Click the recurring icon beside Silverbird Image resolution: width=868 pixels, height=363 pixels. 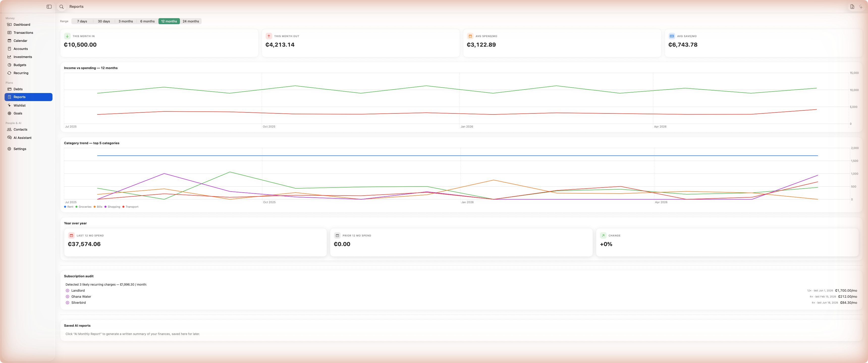click(x=67, y=303)
